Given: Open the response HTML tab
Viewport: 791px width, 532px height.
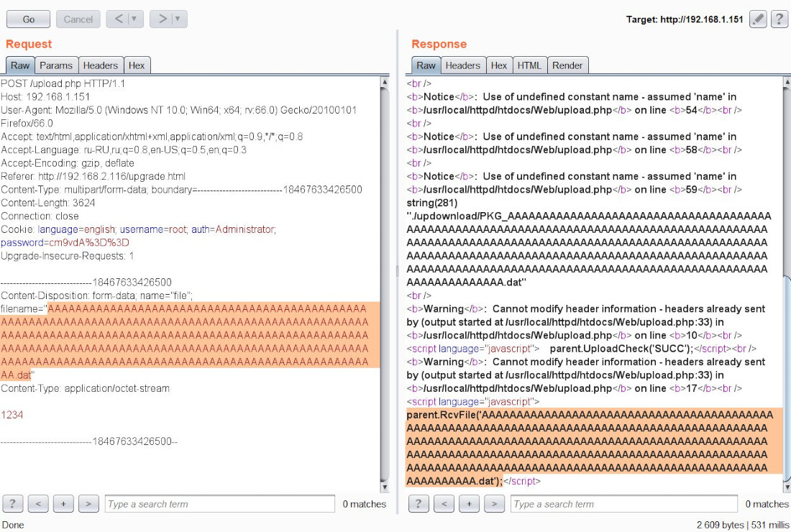Looking at the screenshot, I should pos(529,65).
